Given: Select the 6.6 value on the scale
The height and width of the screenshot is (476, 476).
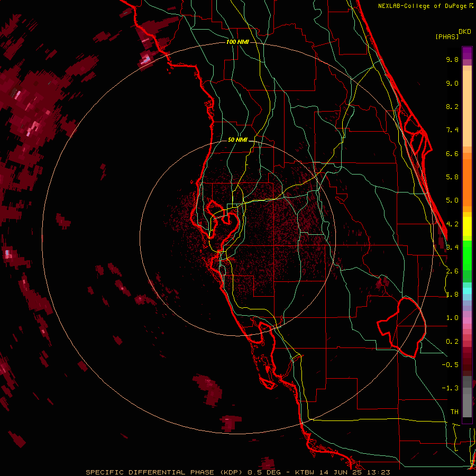Looking at the screenshot, I should pos(452,153).
